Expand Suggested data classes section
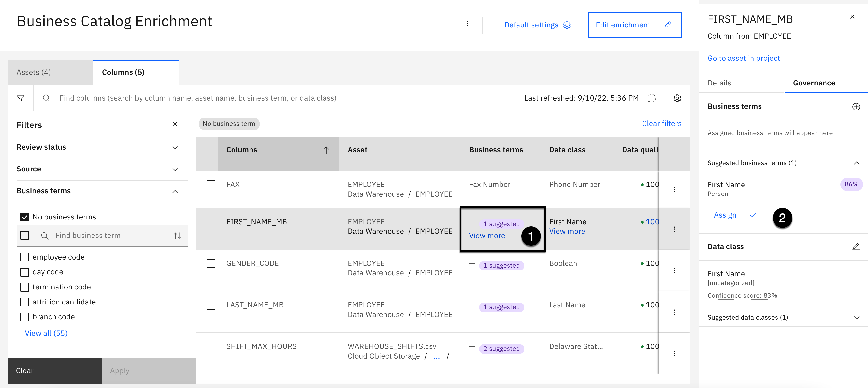This screenshot has width=868, height=388. (856, 318)
